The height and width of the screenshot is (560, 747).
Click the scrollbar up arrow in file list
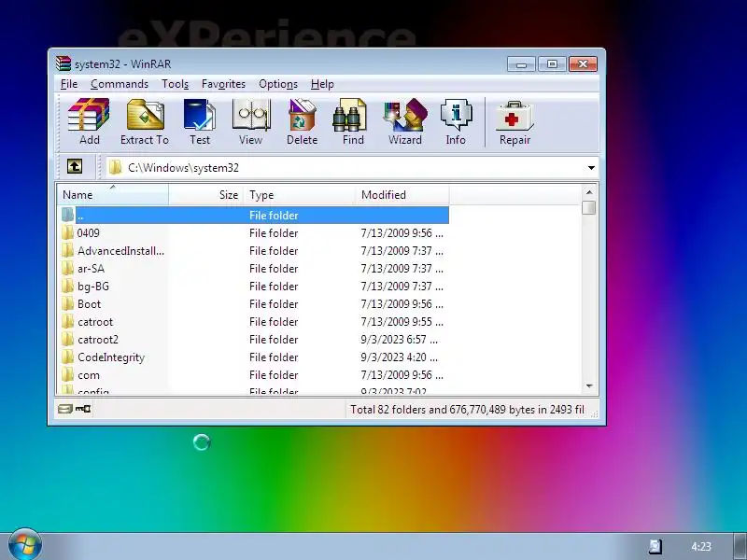[589, 192]
